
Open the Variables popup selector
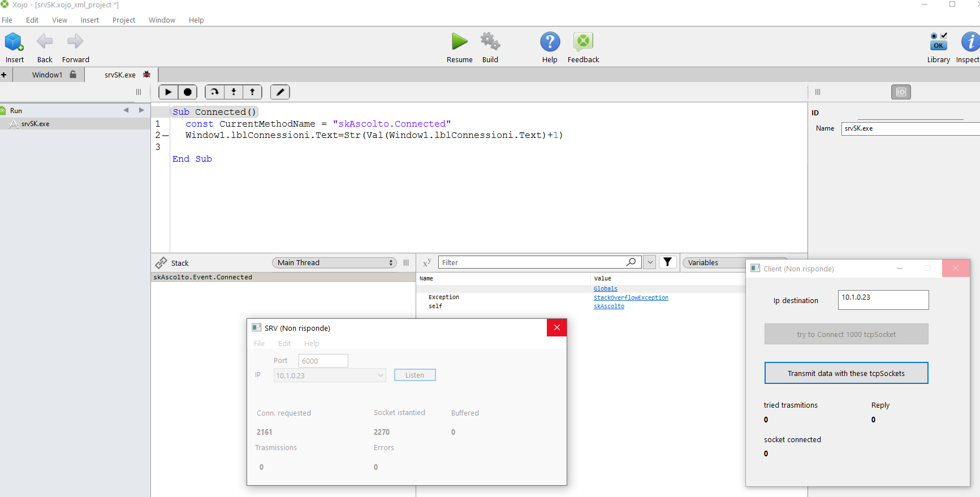click(x=714, y=262)
